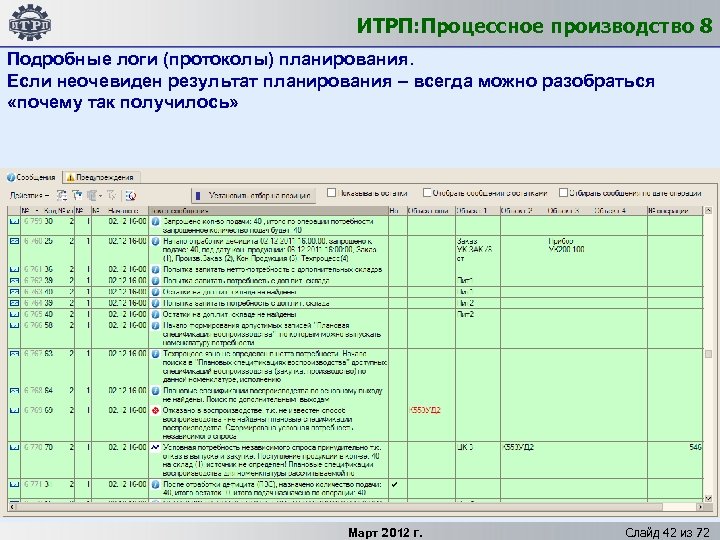
Task: Click the vertical scrollbar down arrow
Action: coord(708,498)
